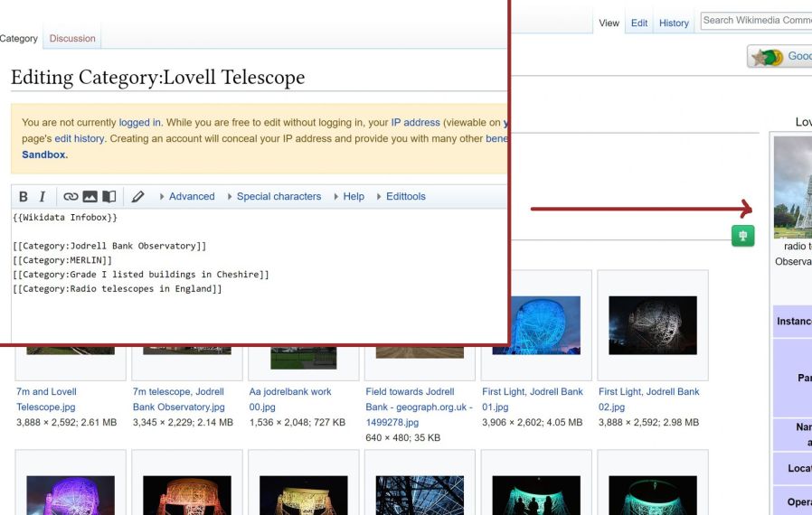Expand the Edittools section
This screenshot has height=515, width=812.
pyautogui.click(x=401, y=197)
